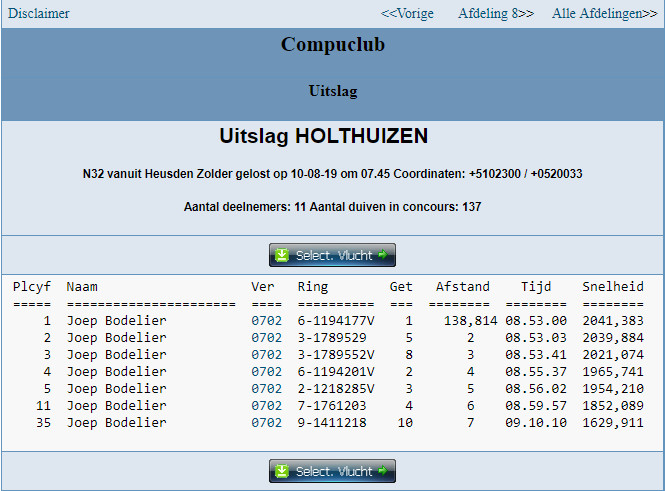Click the speed value 2039,884

pyautogui.click(x=613, y=338)
